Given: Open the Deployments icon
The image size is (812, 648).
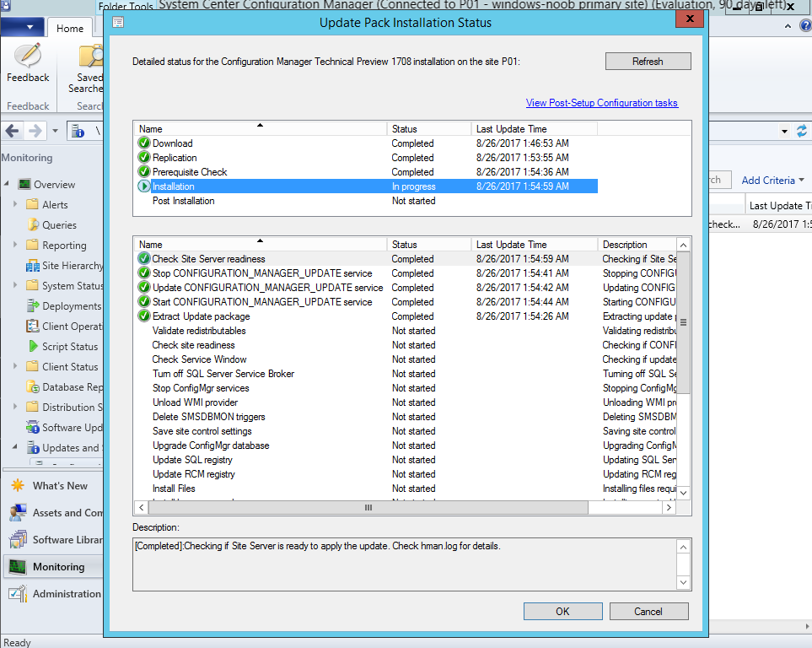Looking at the screenshot, I should [x=33, y=305].
